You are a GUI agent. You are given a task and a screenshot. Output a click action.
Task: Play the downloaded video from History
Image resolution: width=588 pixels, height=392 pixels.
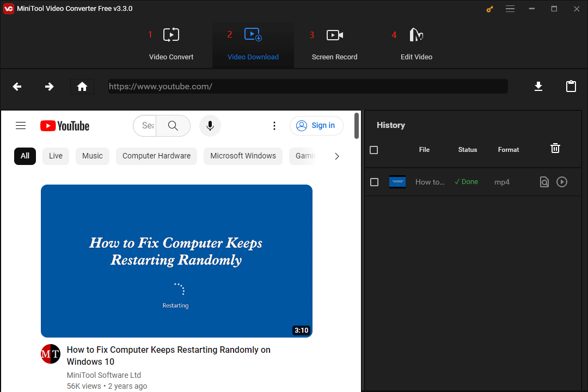coord(561,182)
